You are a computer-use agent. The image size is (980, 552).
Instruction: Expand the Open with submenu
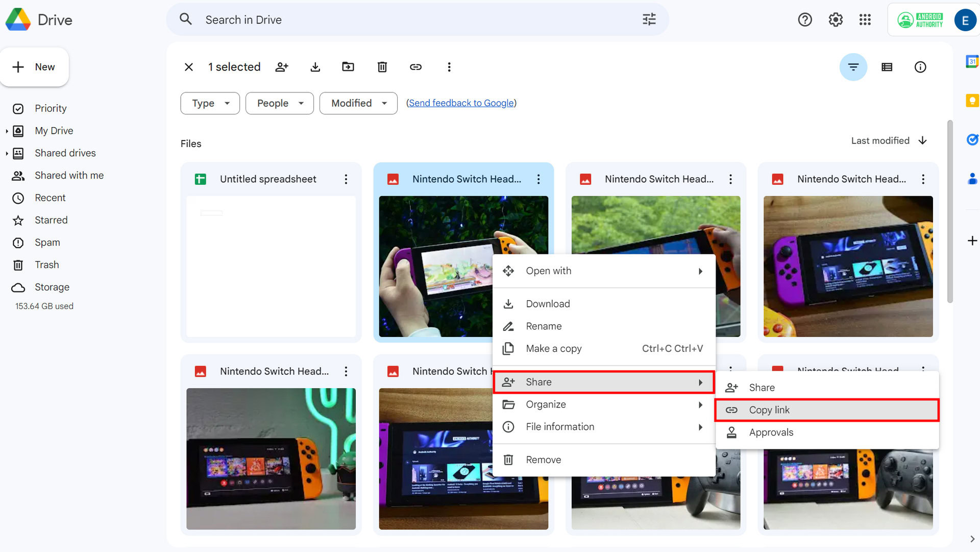click(x=604, y=271)
